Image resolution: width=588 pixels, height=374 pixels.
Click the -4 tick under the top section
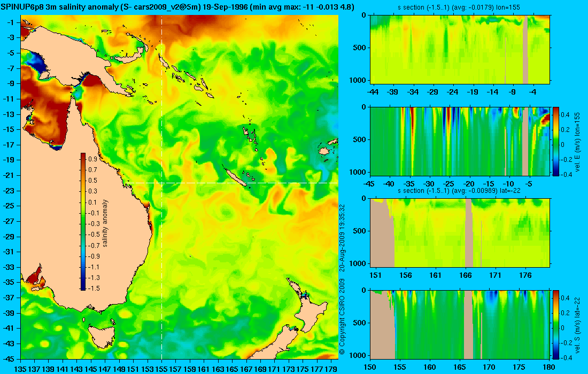tap(532, 92)
